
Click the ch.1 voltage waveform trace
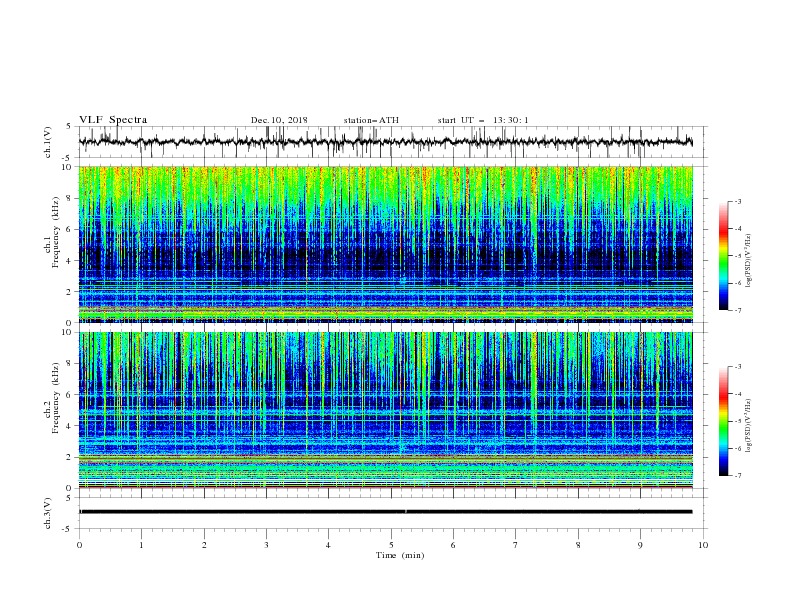coord(385,142)
